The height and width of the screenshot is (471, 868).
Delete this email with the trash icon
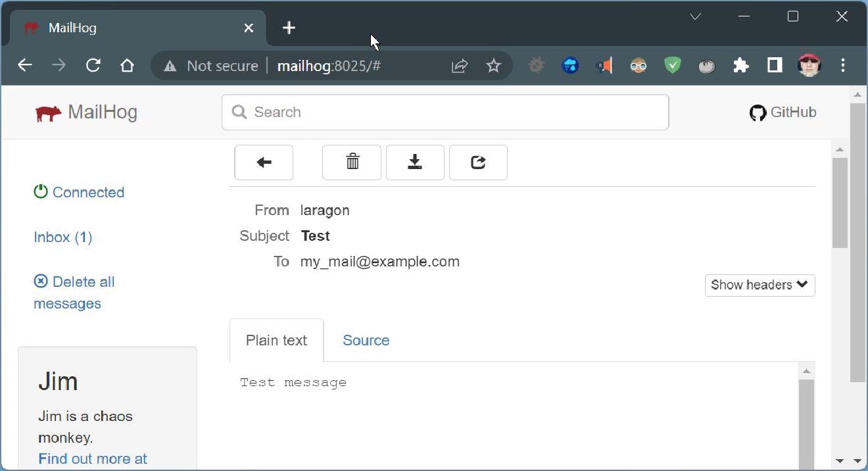tap(352, 162)
